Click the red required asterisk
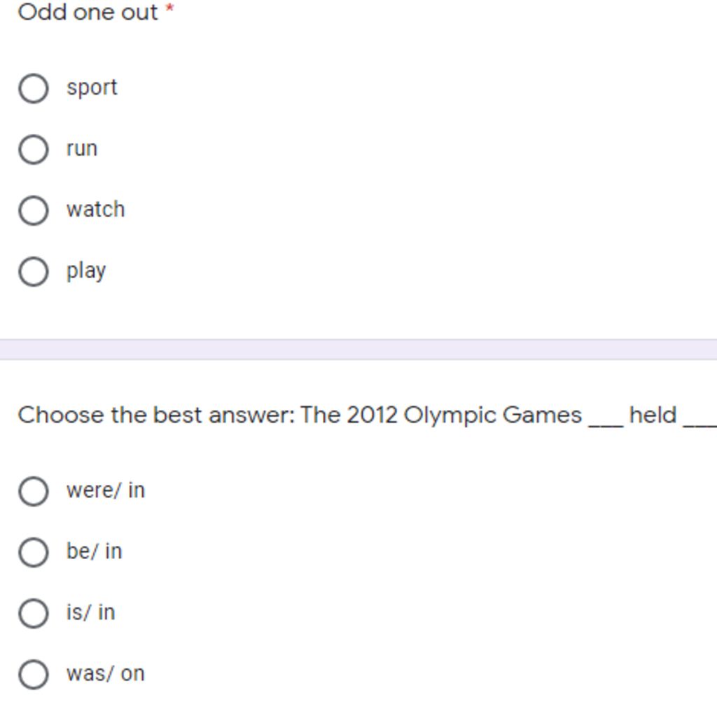Viewport: 717px width, 728px height. point(170,8)
